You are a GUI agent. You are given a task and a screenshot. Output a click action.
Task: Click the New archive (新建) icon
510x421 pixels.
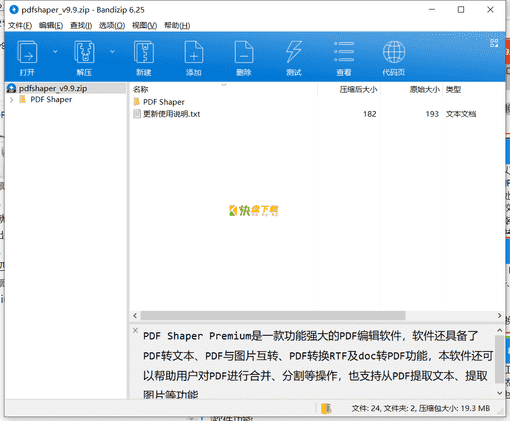click(144, 52)
